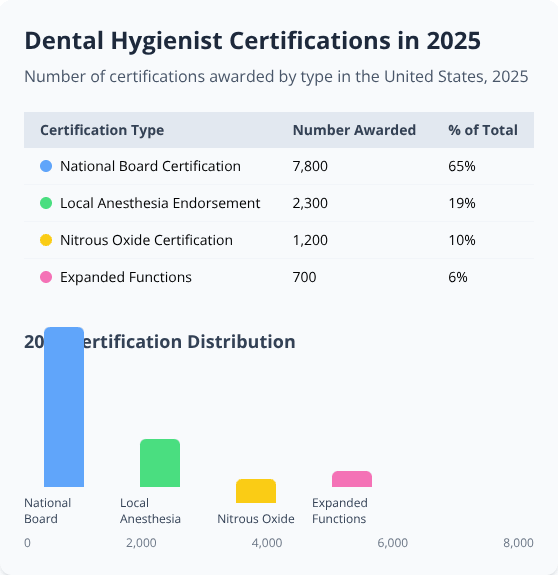Click the 19% cell
This screenshot has width=558, height=575.
462,203
